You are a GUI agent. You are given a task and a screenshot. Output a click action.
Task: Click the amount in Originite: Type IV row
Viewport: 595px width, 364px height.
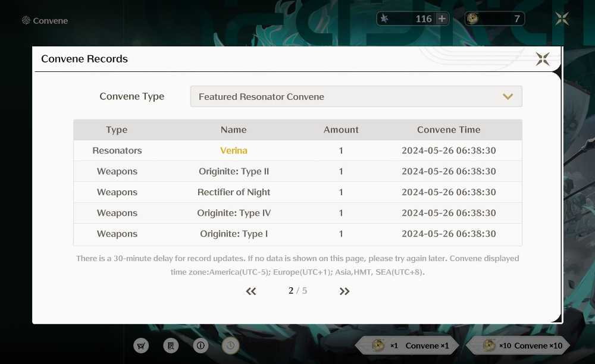coord(341,213)
